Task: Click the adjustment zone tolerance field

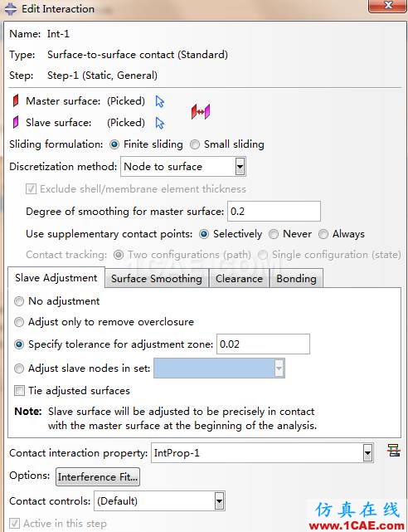Action: pyautogui.click(x=263, y=344)
